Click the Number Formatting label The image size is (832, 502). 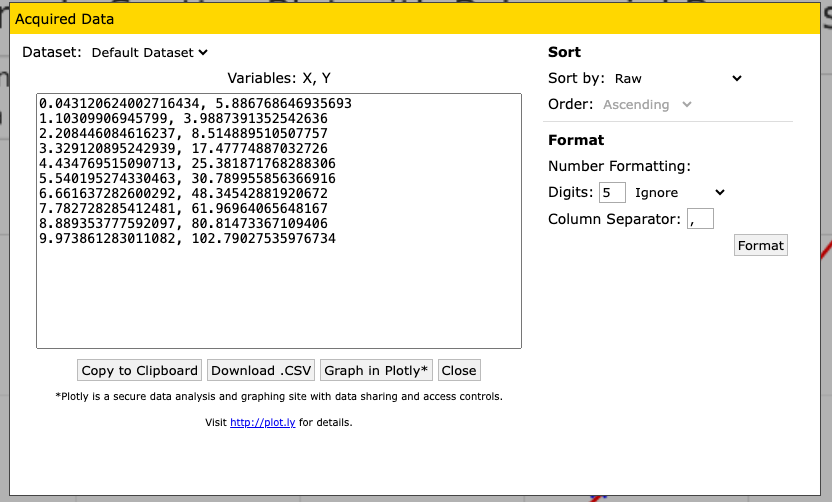point(619,166)
